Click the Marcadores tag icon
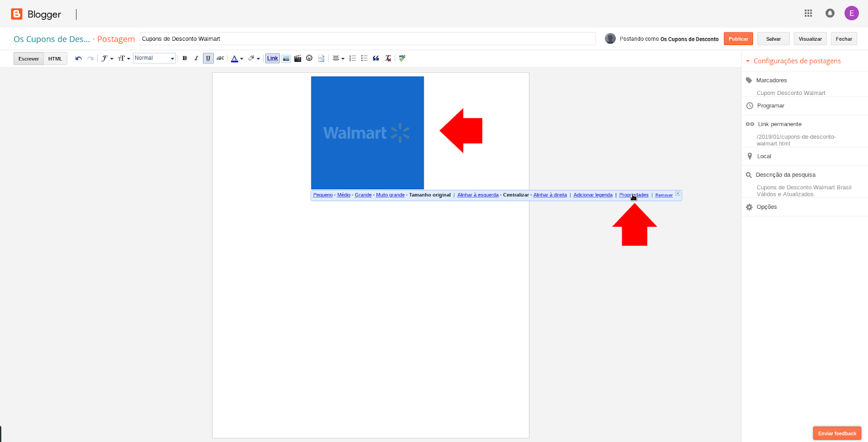Screen dimensions: 868x442 (749, 80)
